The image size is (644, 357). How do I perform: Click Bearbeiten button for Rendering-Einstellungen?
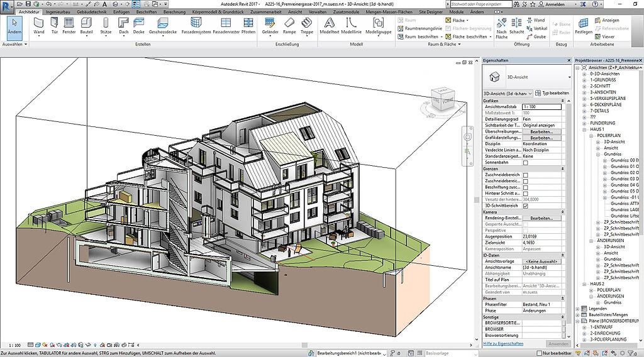pos(541,218)
